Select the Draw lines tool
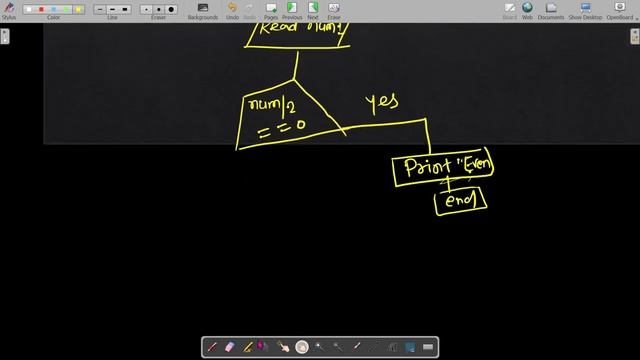Image resolution: width=640 pixels, height=360 pixels. 373,347
